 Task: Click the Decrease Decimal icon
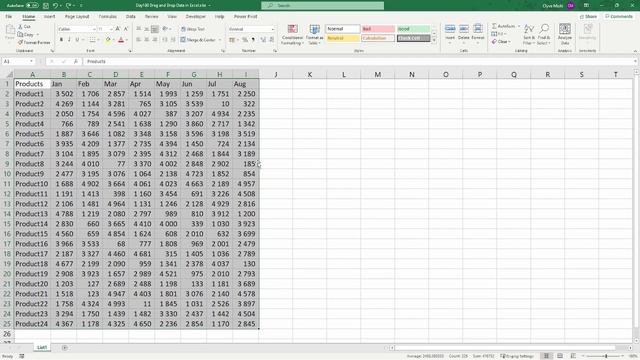tap(271, 40)
